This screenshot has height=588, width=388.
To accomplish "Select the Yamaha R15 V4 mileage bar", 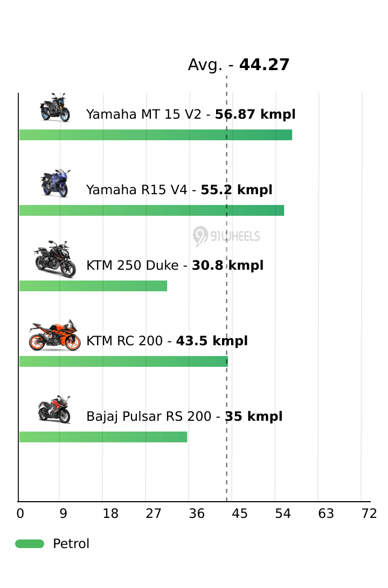I will pos(151,210).
